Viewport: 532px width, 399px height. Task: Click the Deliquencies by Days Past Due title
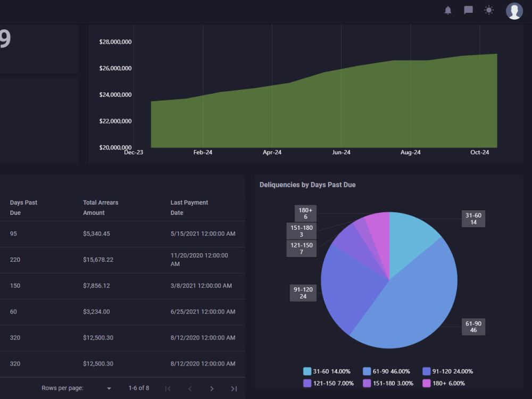[x=307, y=185]
